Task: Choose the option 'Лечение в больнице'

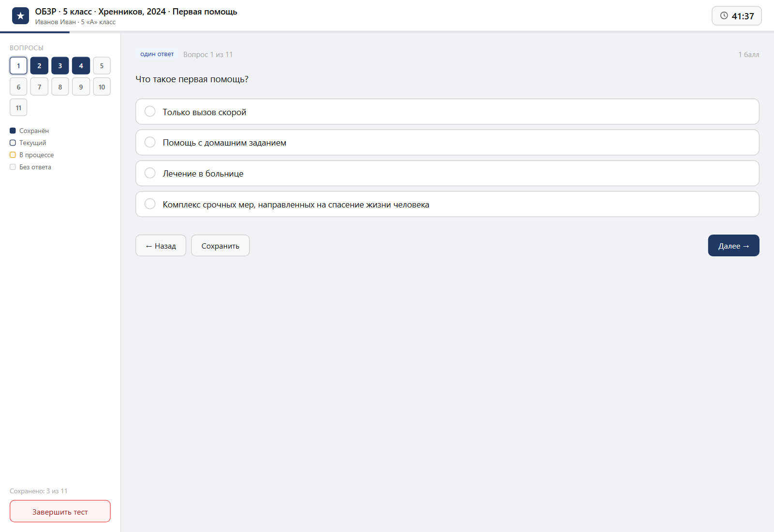Action: point(447,173)
